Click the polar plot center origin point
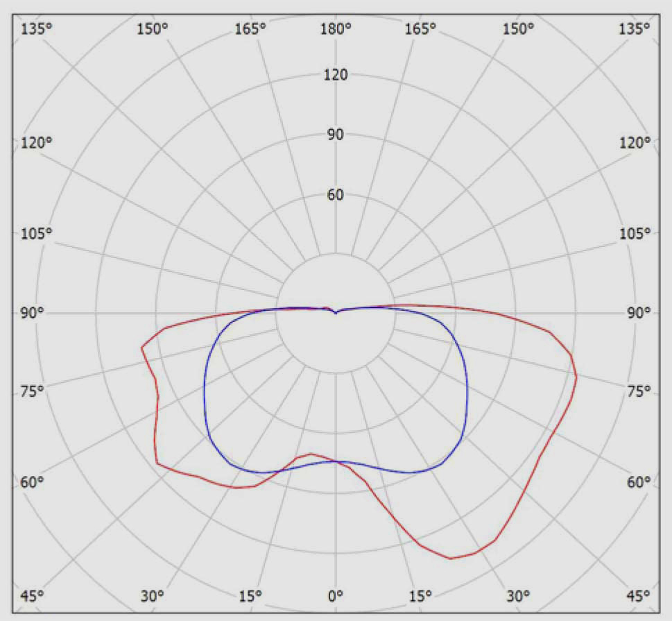 (x=336, y=313)
